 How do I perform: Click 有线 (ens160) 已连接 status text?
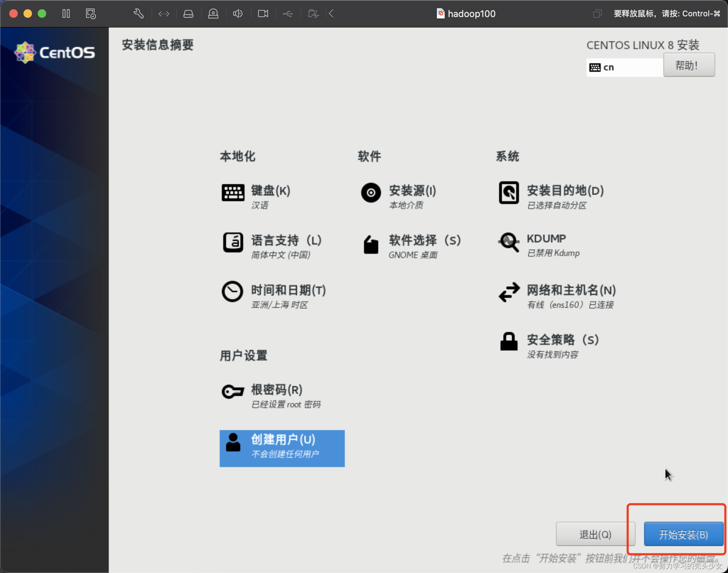571,305
